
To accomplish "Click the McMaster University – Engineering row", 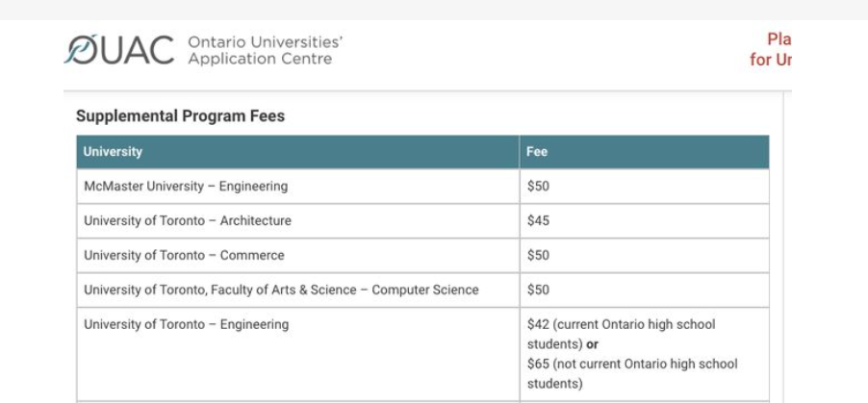I will tap(186, 187).
